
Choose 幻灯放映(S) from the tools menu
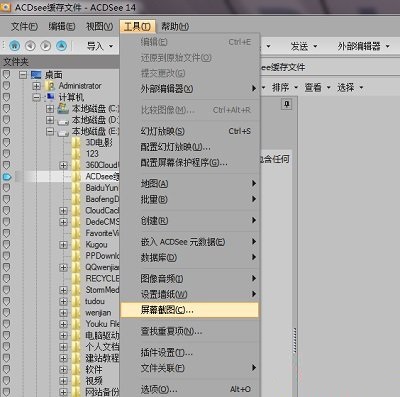click(189, 131)
